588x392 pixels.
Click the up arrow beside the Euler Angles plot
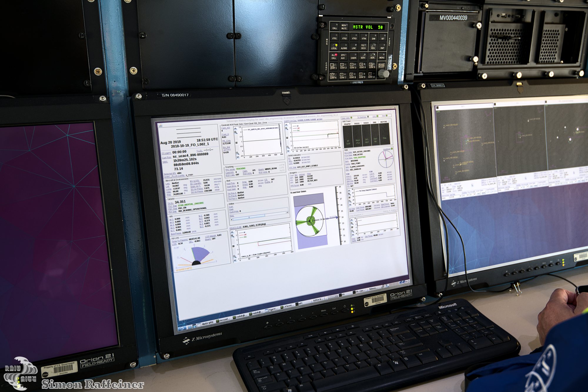pyautogui.click(x=232, y=232)
